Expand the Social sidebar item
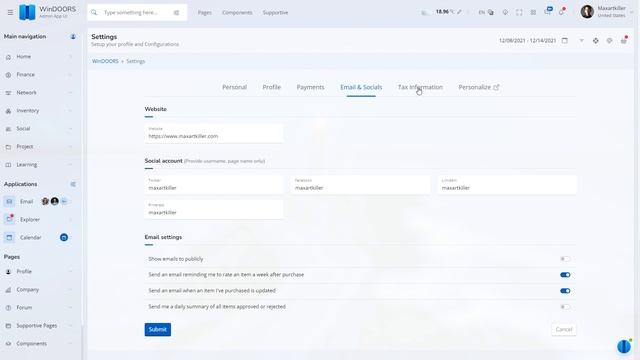This screenshot has width=640, height=360. point(40,129)
